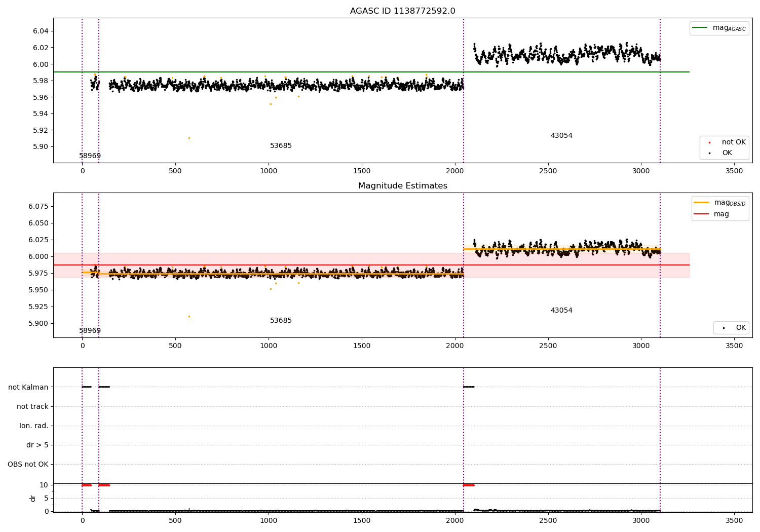Click the 'not track' y-axis label
Viewport: 760px width, 532px height.
coord(32,407)
